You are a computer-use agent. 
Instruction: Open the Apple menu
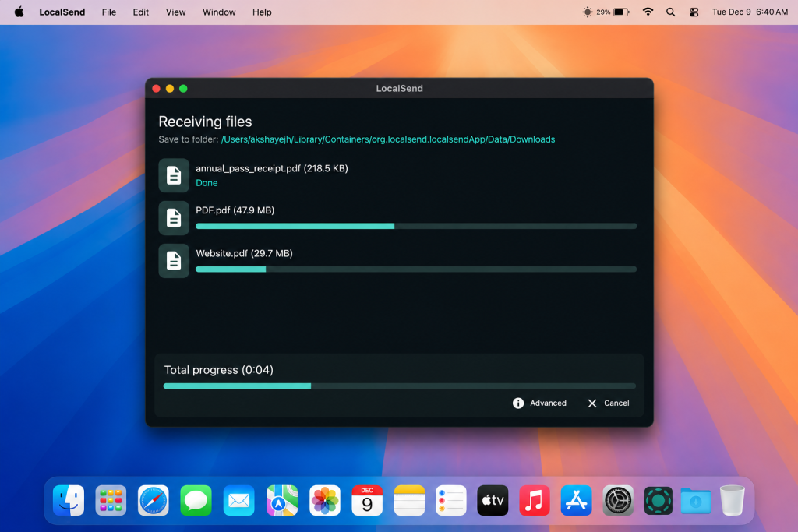[19, 12]
